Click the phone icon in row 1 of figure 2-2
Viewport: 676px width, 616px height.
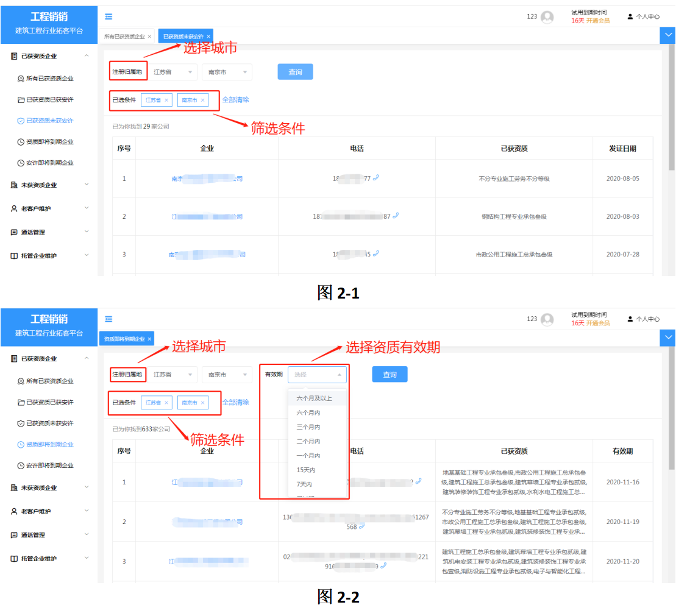tap(418, 481)
